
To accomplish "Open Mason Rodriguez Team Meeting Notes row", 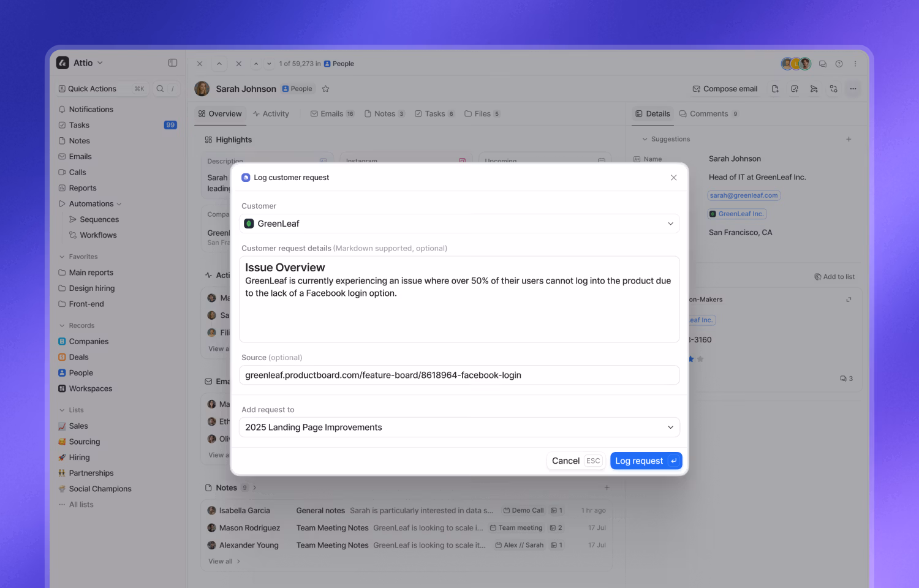I will click(x=406, y=528).
